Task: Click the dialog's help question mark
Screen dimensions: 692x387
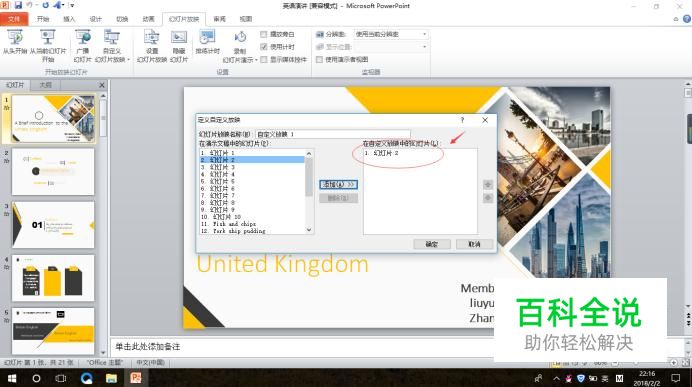Action: click(x=462, y=120)
